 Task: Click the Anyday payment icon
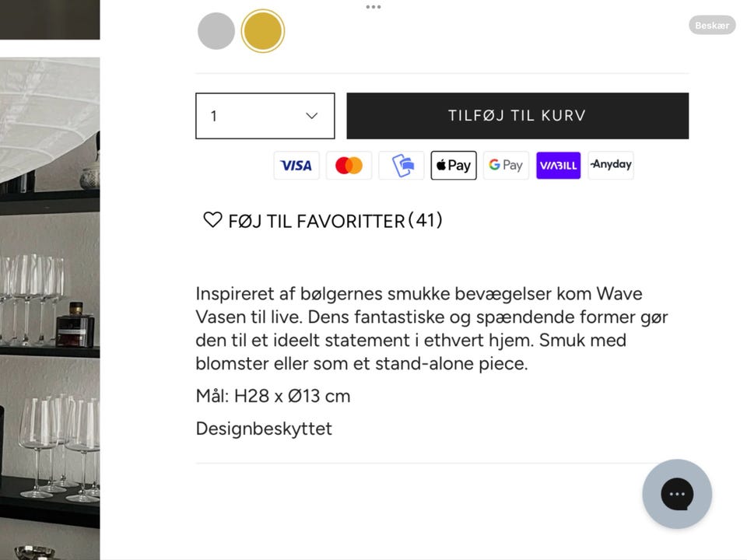point(611,165)
